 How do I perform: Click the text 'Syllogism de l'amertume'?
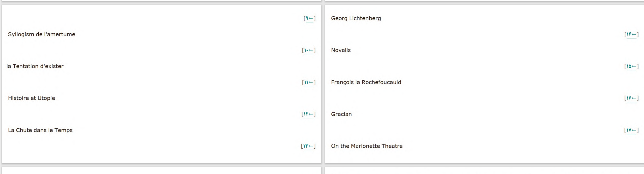tap(41, 34)
